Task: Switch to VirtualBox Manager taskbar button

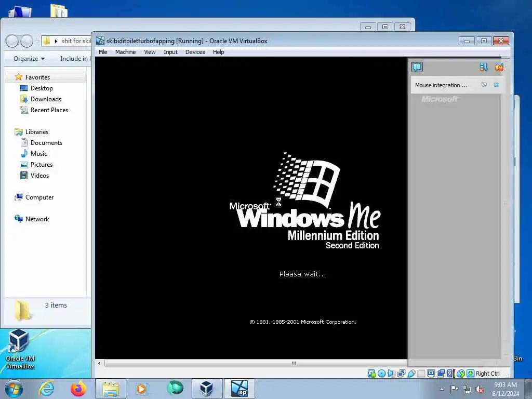Action: point(207,389)
